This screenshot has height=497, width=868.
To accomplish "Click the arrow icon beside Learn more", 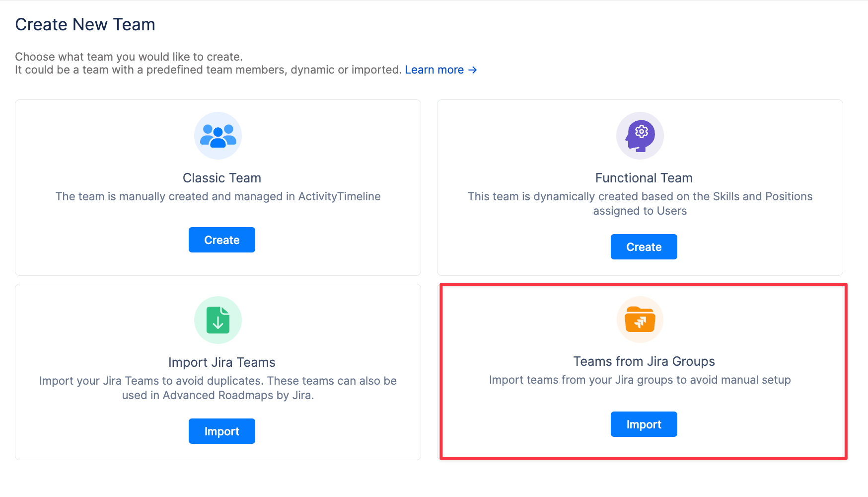I will [473, 70].
